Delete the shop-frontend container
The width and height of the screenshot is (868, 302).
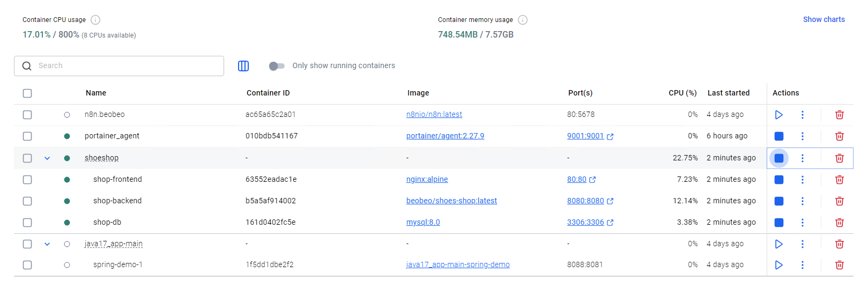click(839, 180)
